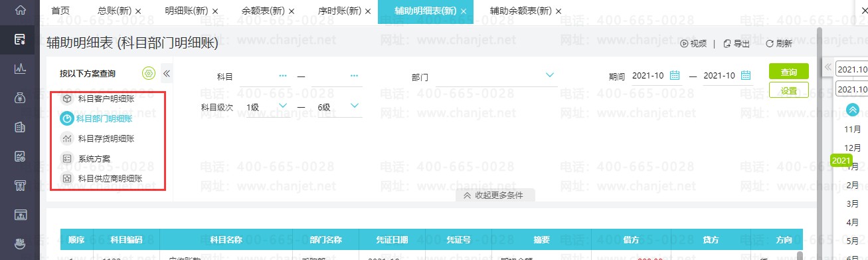Screen dimensions: 868x260
Task: Click 导出 to export the report
Action: click(x=737, y=44)
